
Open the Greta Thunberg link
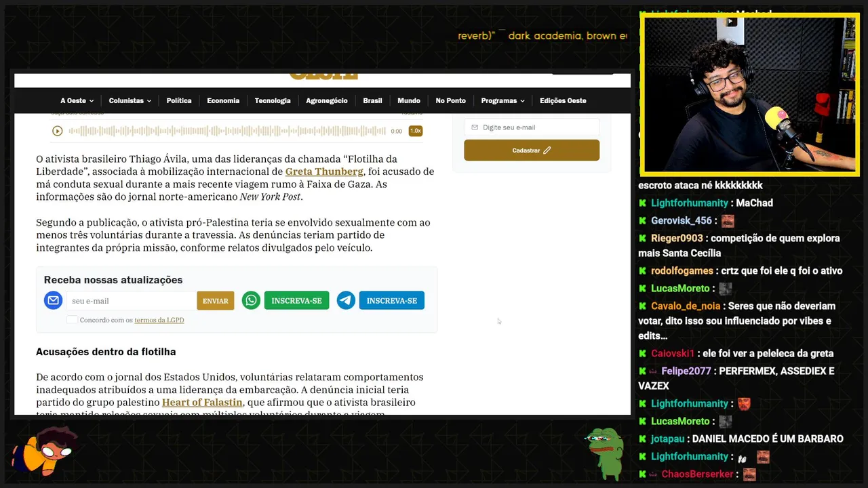coord(324,171)
